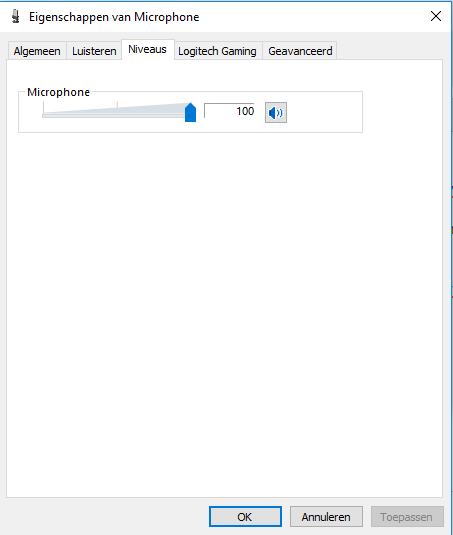This screenshot has height=535, width=453.
Task: Open the Luisteren tab
Action: pyautogui.click(x=94, y=51)
